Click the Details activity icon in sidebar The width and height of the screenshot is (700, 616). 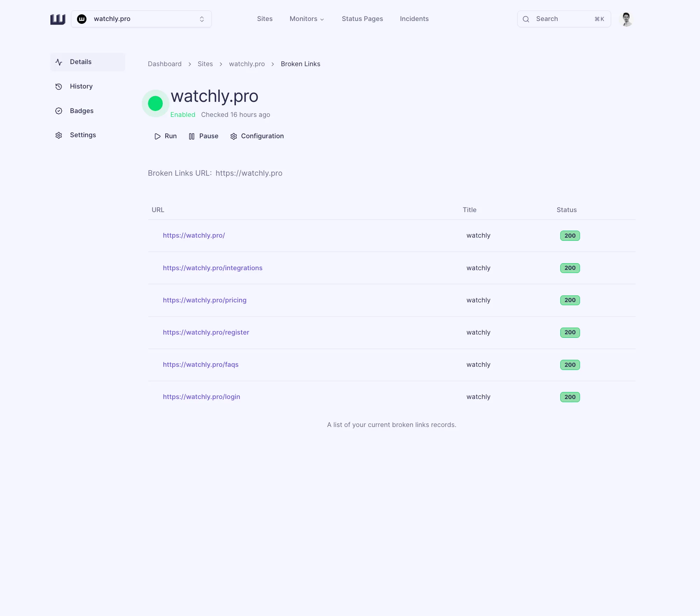(59, 62)
